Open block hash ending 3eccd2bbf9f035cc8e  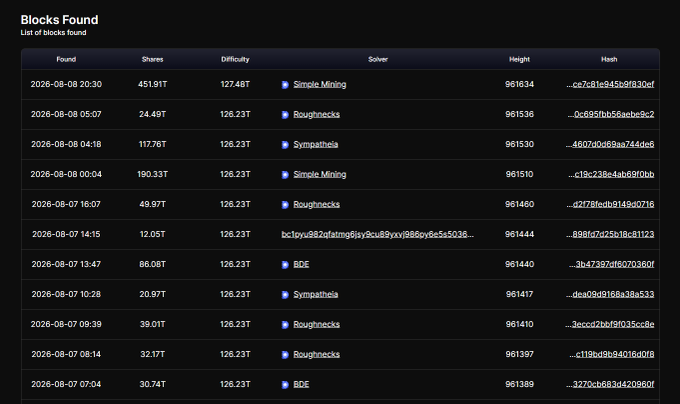[x=610, y=324]
